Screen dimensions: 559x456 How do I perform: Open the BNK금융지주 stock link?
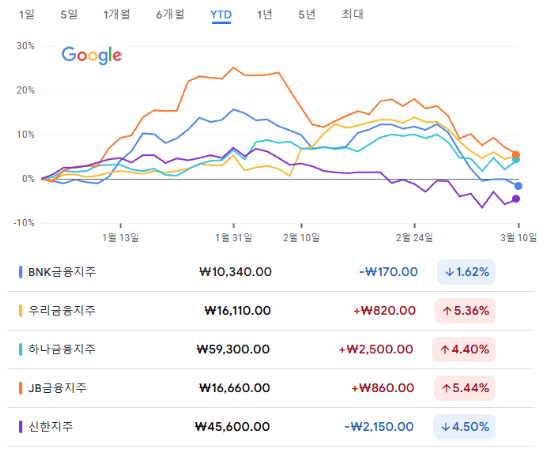[x=62, y=272]
